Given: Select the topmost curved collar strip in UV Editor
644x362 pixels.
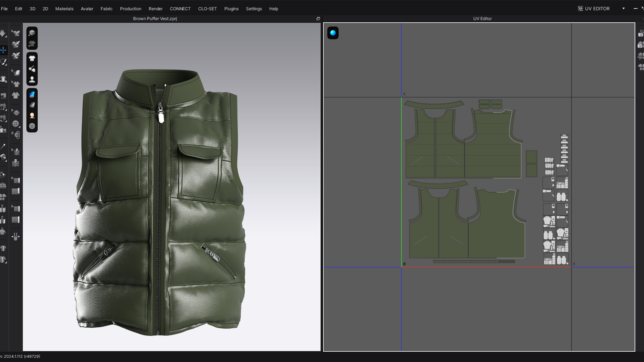Looking at the screenshot, I should point(434,104).
